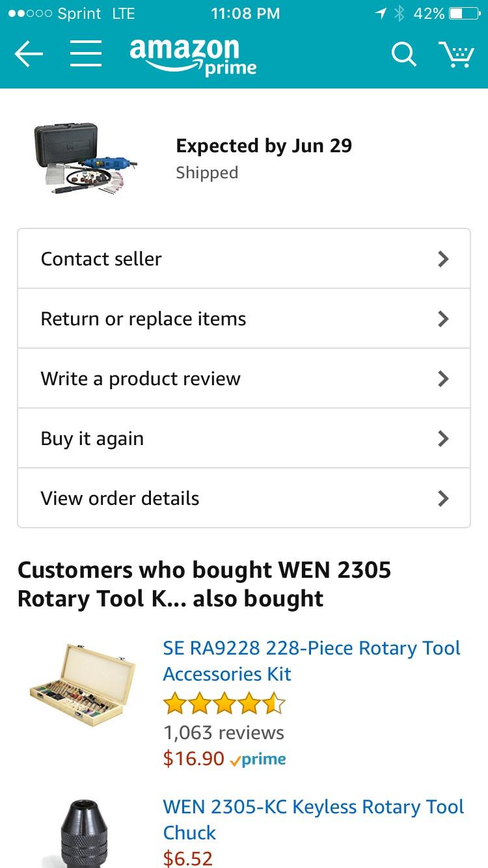Tap the battery indicator in status bar

tap(465, 14)
